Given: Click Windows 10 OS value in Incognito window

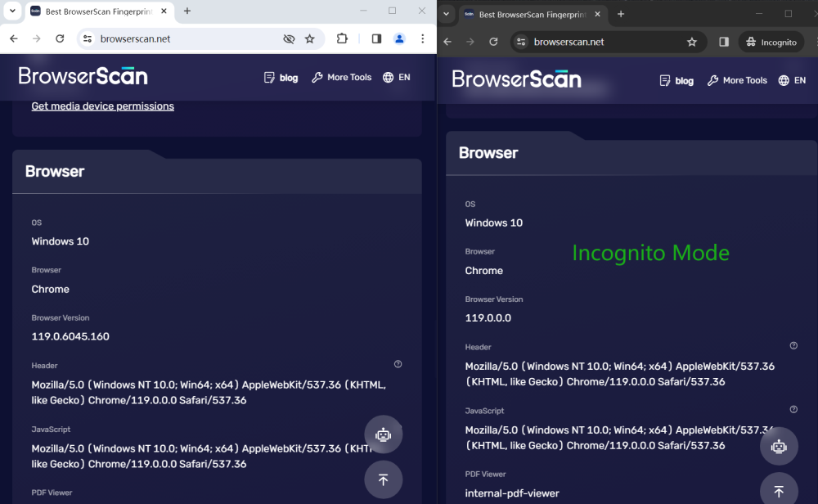Looking at the screenshot, I should pyautogui.click(x=494, y=223).
